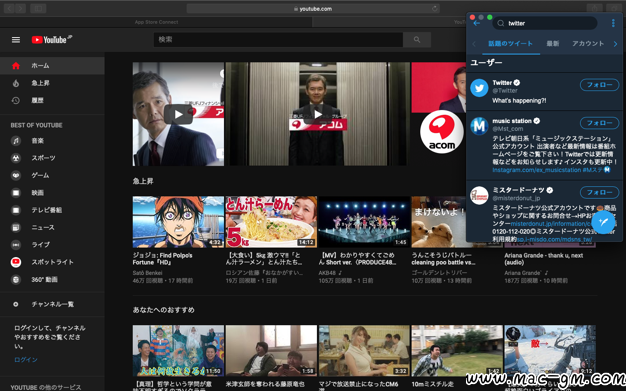626x391 pixels.
Task: Click the YouTube search magnifier button
Action: click(417, 40)
